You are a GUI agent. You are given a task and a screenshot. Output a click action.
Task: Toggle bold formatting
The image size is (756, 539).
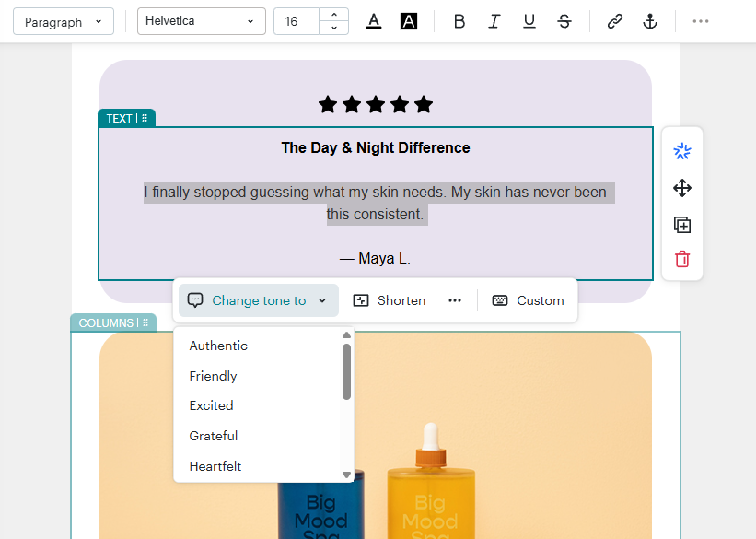coord(459,20)
